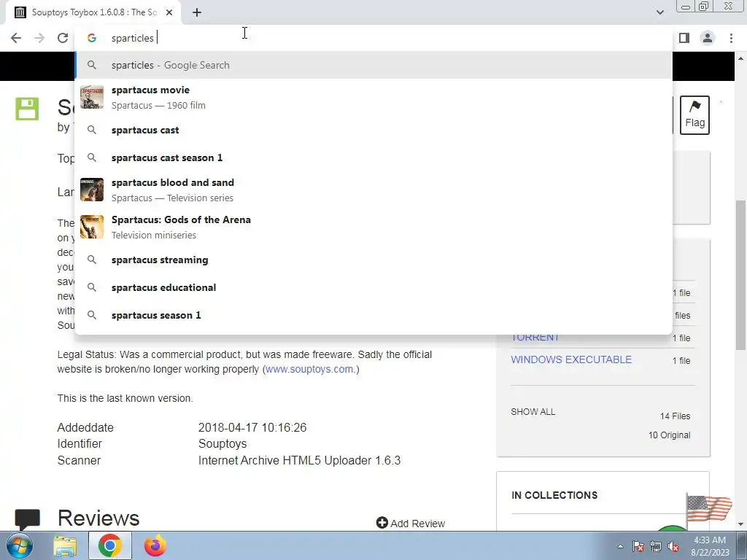Click the 'Internet Archive HTML5 Uploader 1.6.3' text
The image size is (747, 560).
pos(300,461)
